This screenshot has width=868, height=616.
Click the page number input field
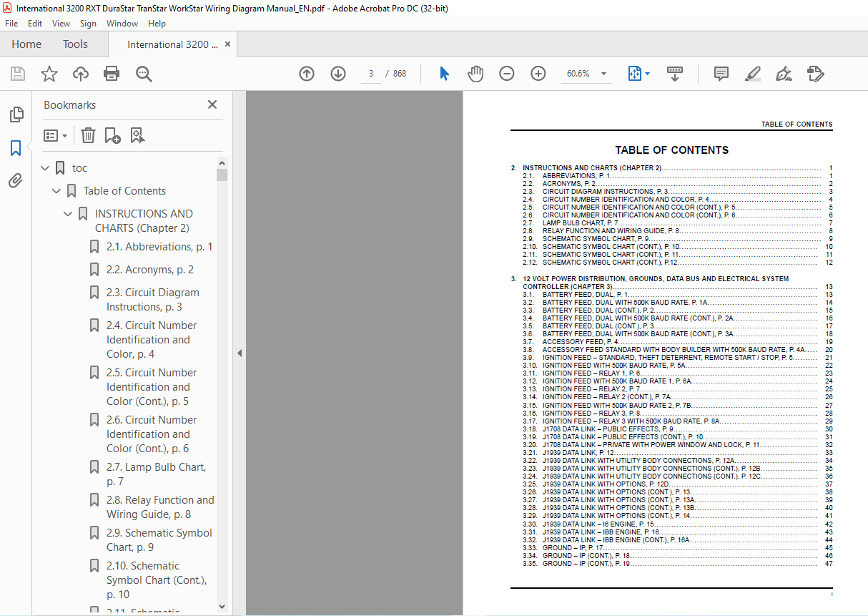[x=370, y=74]
